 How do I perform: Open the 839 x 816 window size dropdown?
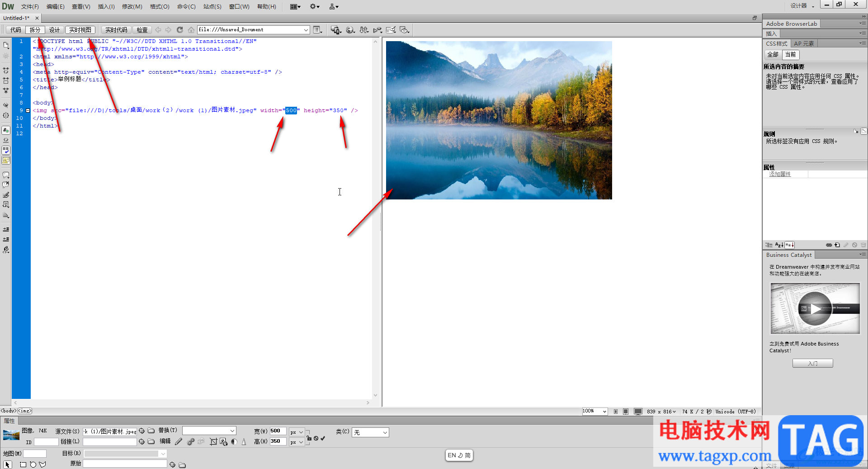(x=661, y=412)
